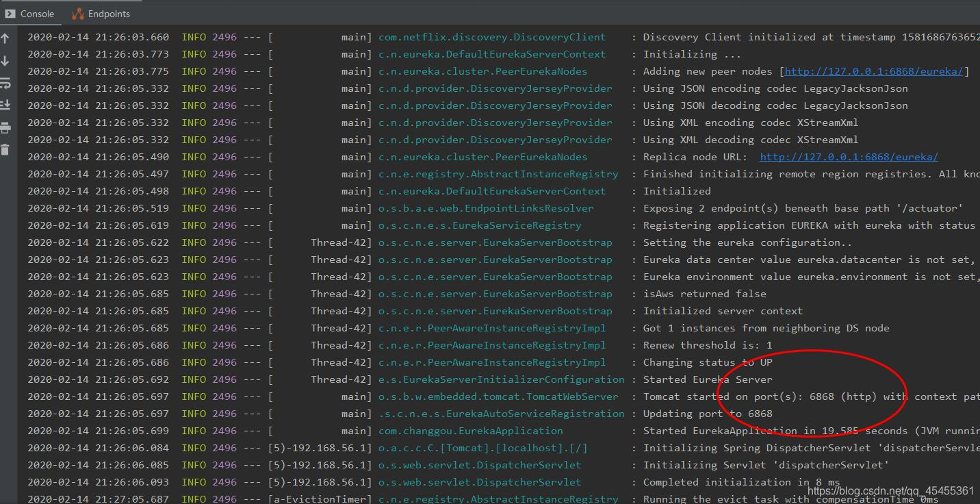Image resolution: width=980 pixels, height=504 pixels.
Task: Click 'Eureka environment value eureka.environment' message
Action: coord(811,277)
